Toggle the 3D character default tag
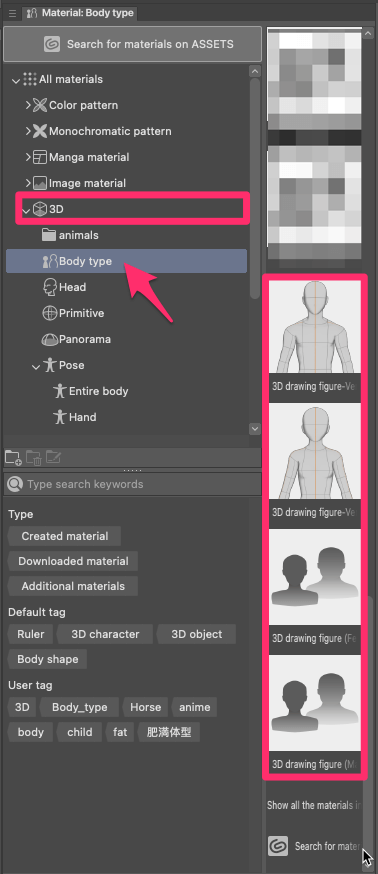The image size is (378, 874). pyautogui.click(x=105, y=634)
